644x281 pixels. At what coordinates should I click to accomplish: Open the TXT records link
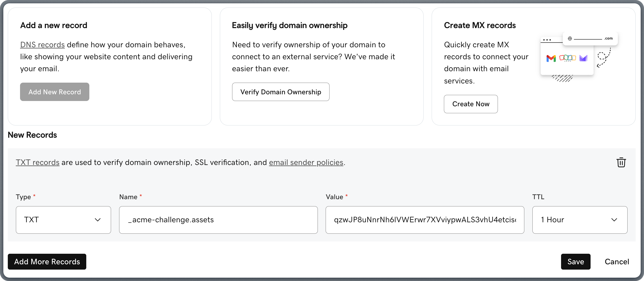coord(37,162)
